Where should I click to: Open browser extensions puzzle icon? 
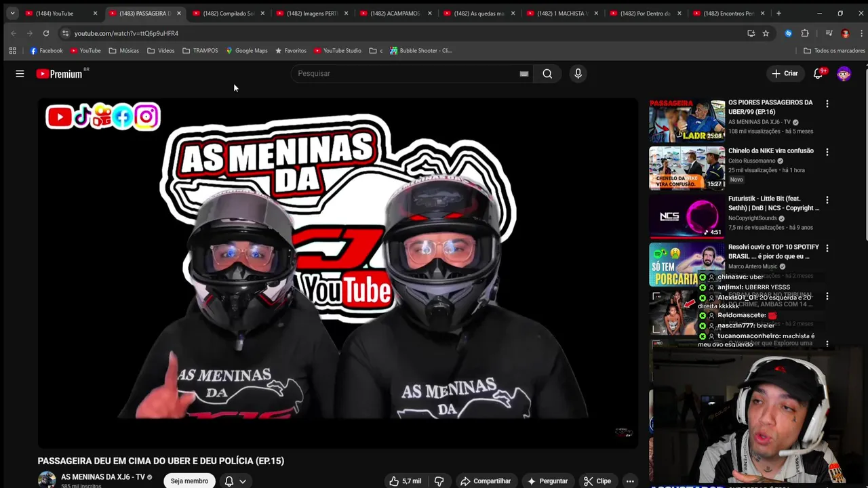[805, 33]
